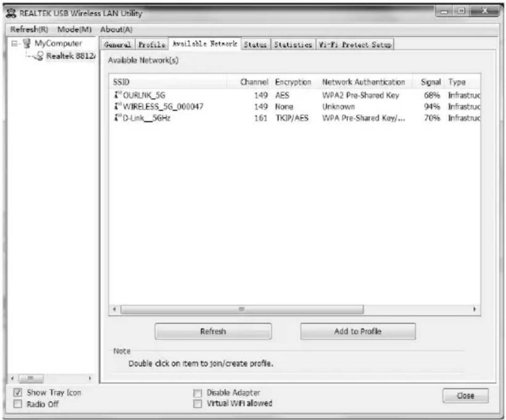Image resolution: width=506 pixels, height=420 pixels.
Task: Toggle the Show Tray Icon checkbox
Action: [18, 393]
